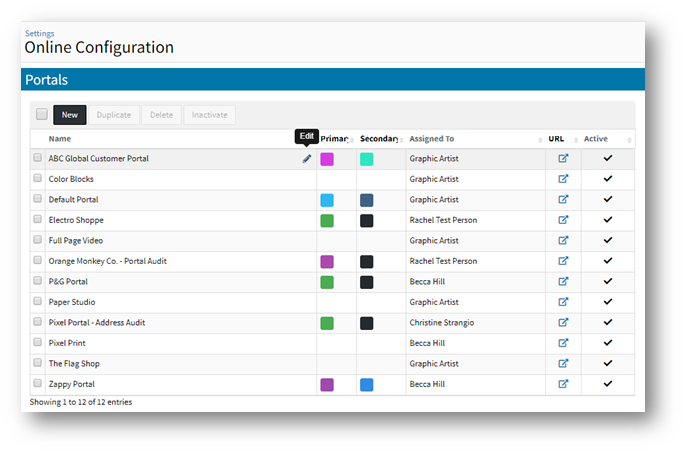
Task: Click magenta primary swatch of ABC Global Customer Portal
Action: [327, 159]
